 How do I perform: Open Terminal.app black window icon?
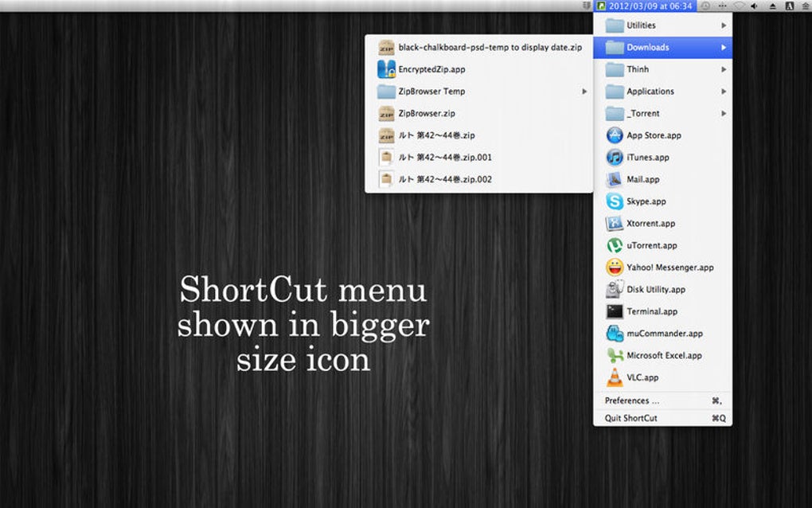615,311
